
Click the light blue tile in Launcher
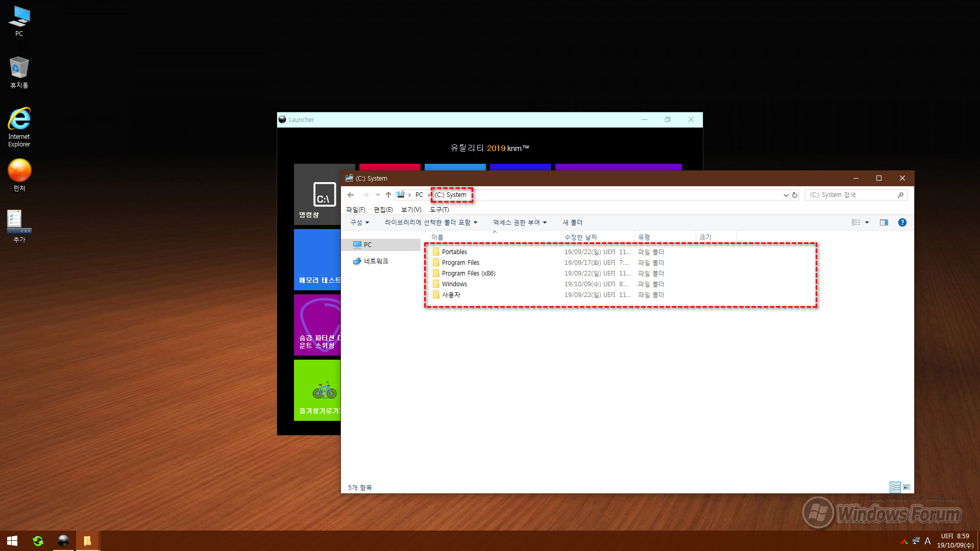coord(455,167)
